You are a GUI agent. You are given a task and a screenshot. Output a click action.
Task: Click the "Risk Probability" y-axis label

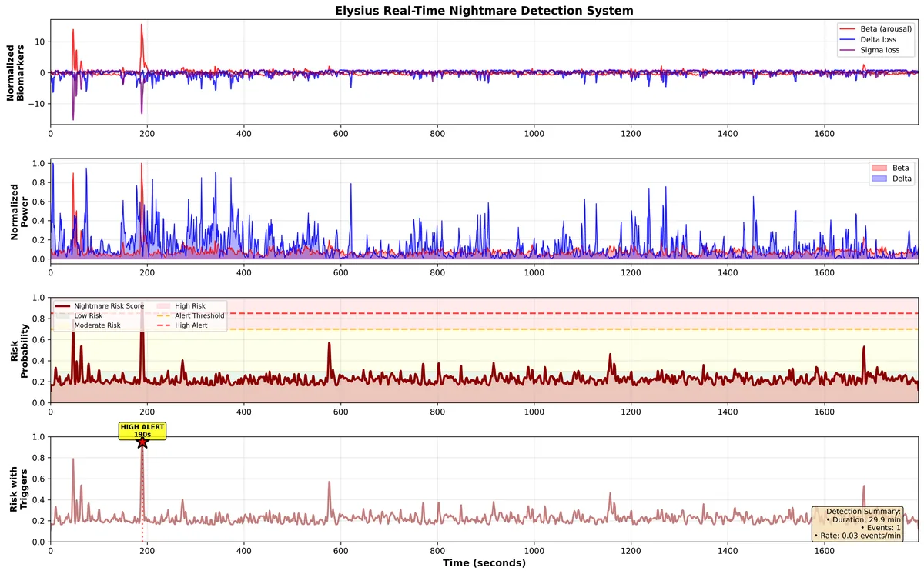[x=18, y=350]
